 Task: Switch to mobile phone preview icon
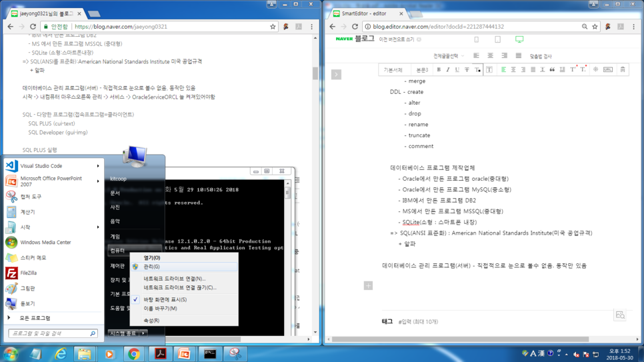477,39
